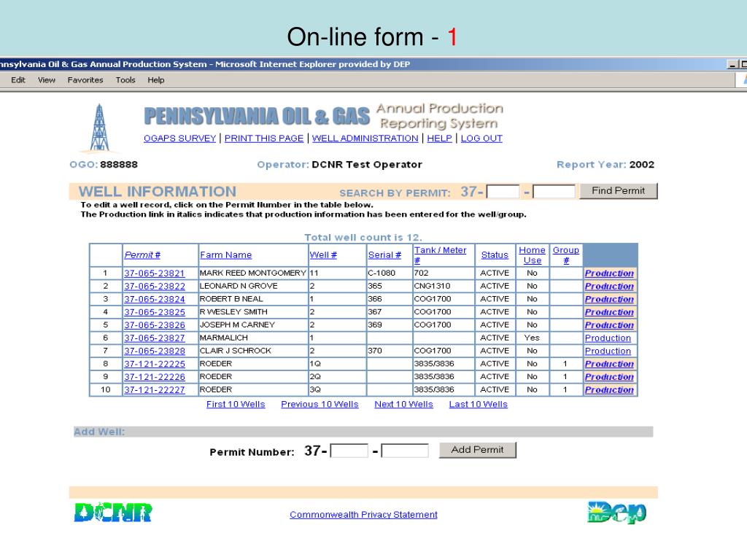Open permit 37-065-23821
This screenshot has width=747, height=560.
155,273
